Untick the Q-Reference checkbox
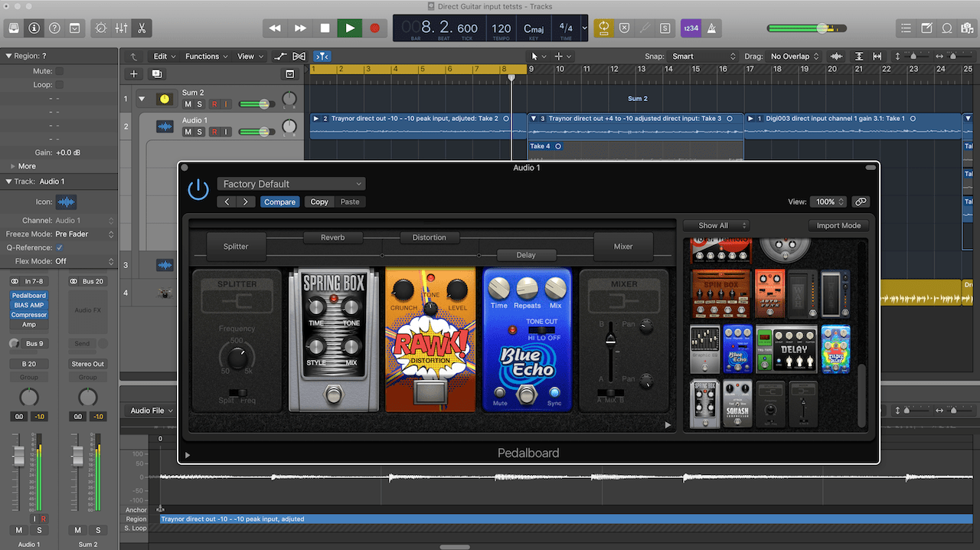 point(59,247)
